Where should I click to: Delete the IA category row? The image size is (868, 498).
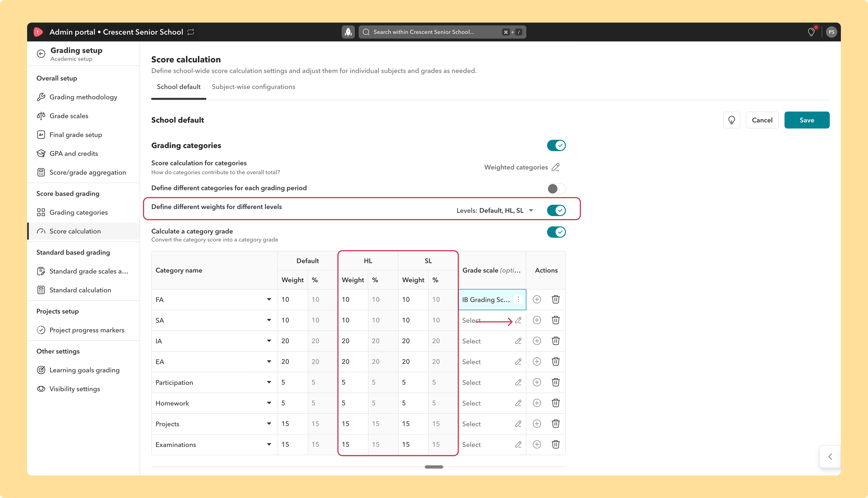(x=555, y=341)
